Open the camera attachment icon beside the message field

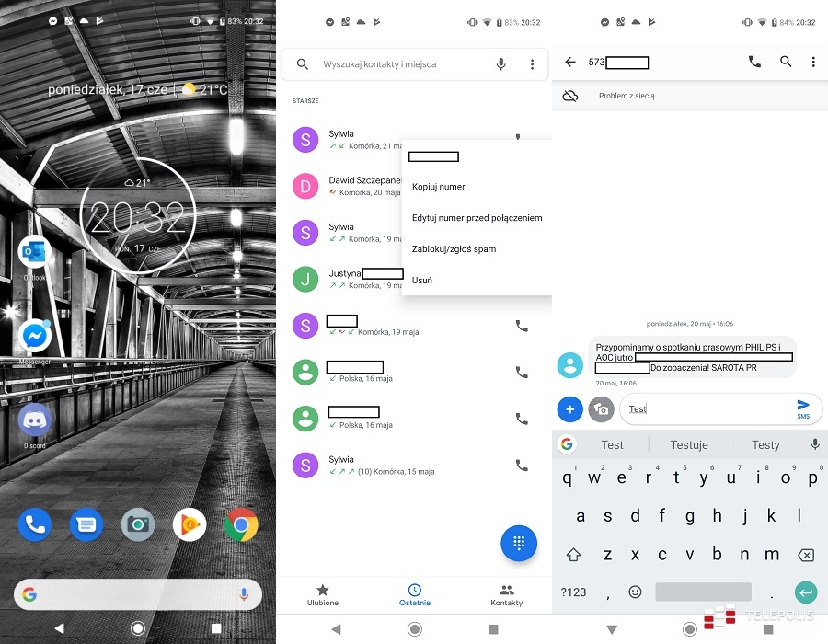pos(603,408)
